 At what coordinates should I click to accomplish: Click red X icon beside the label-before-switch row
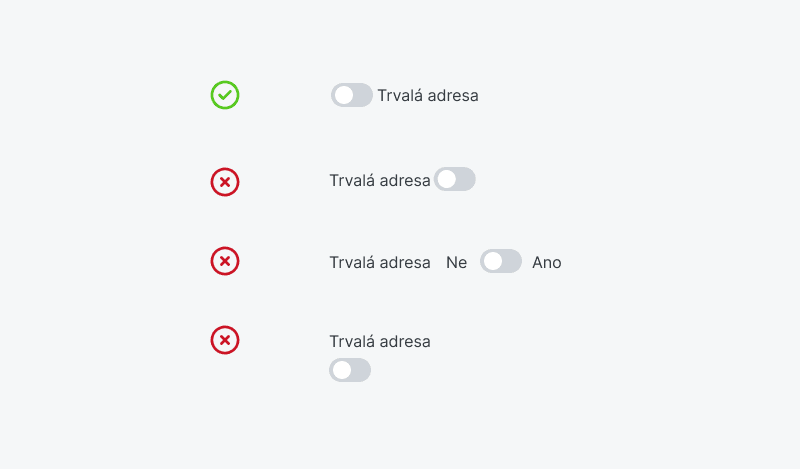[x=225, y=182]
